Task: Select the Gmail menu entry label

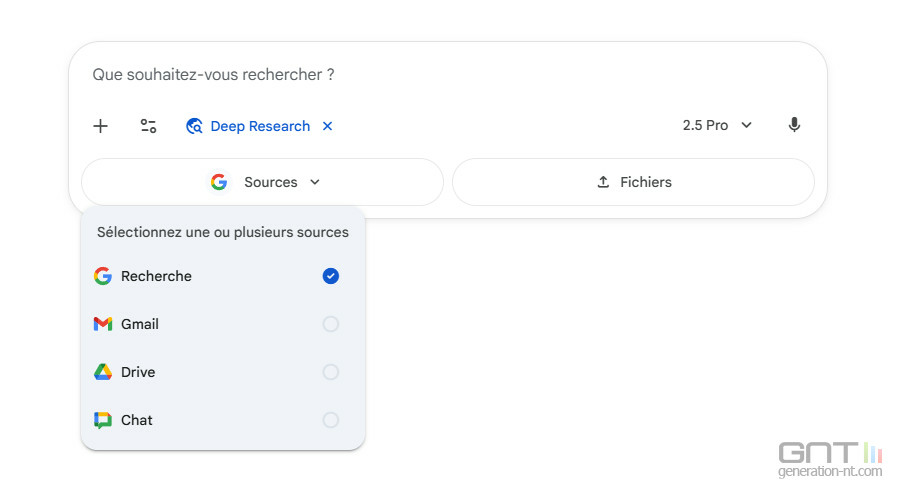Action: (x=140, y=324)
